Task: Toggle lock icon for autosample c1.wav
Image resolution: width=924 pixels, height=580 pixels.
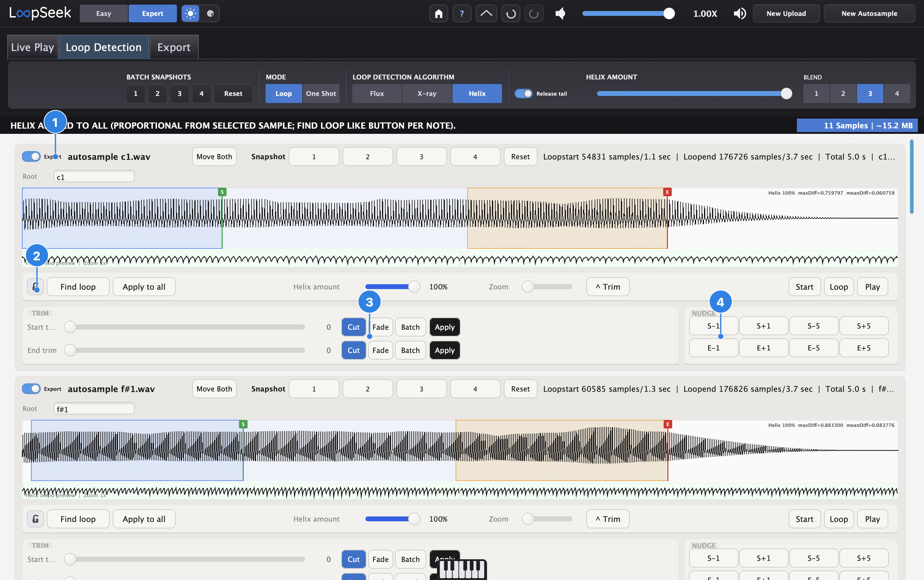Action: pos(35,287)
